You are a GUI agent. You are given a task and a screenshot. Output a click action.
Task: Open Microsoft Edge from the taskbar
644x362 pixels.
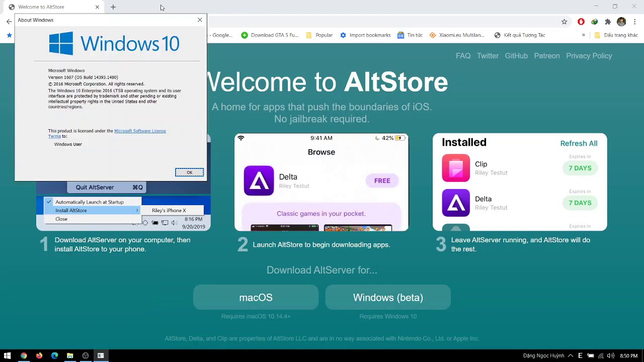coord(54,355)
